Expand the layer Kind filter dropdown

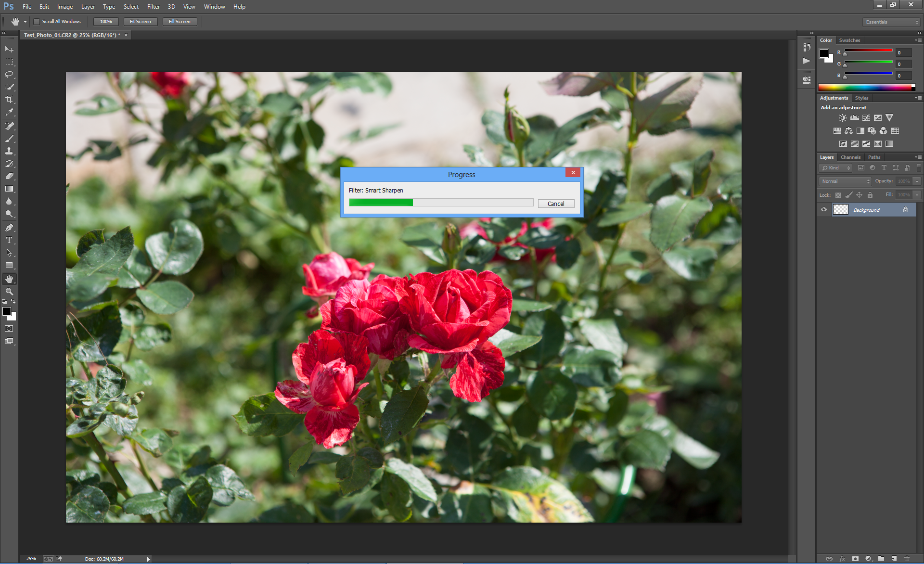pos(837,168)
